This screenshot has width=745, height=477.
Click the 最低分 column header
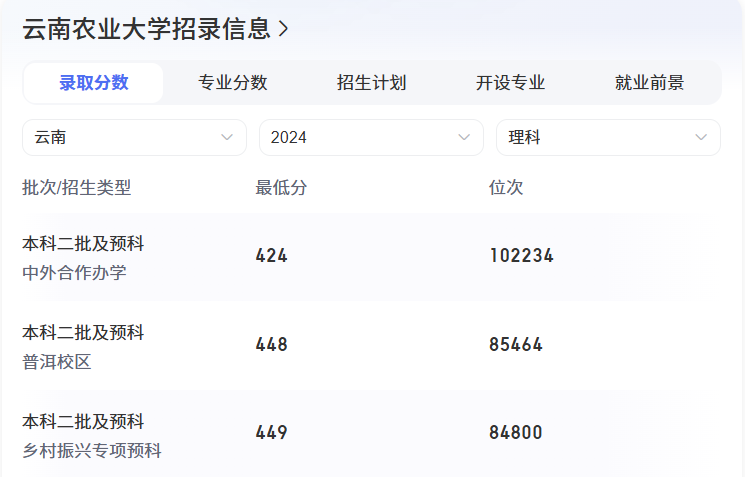click(x=281, y=188)
